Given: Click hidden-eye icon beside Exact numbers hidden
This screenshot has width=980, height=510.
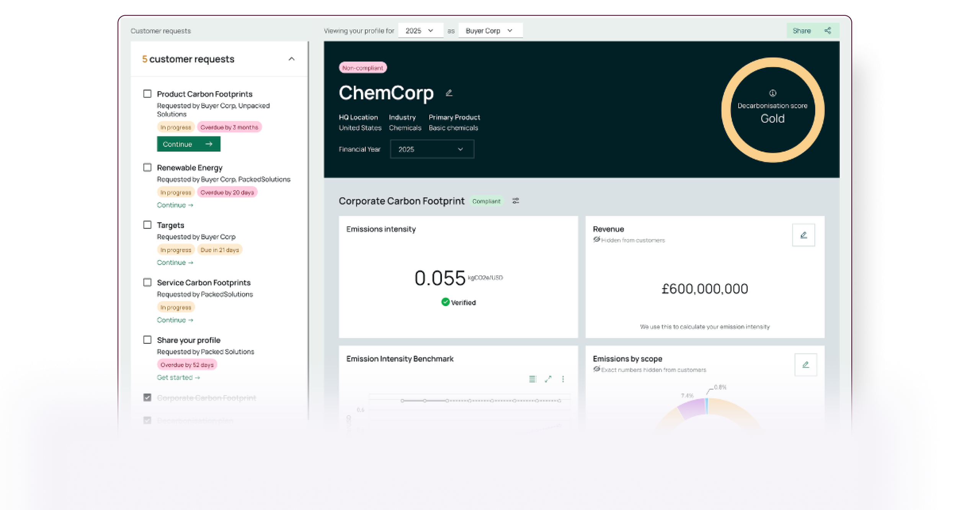Looking at the screenshot, I should point(596,369).
